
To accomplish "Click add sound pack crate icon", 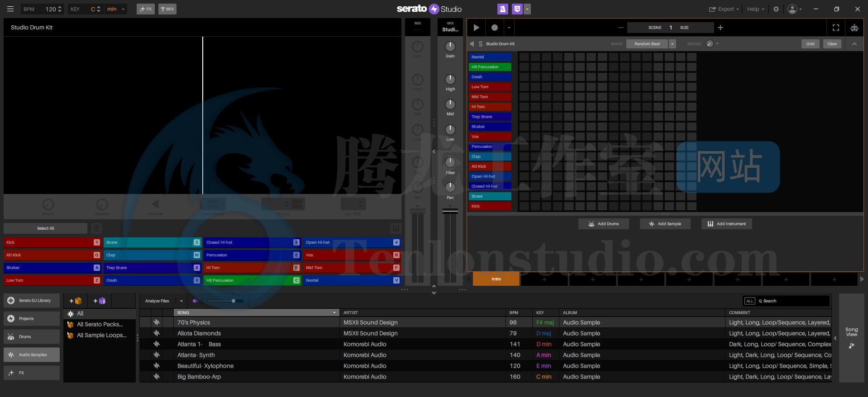I will [x=76, y=301].
